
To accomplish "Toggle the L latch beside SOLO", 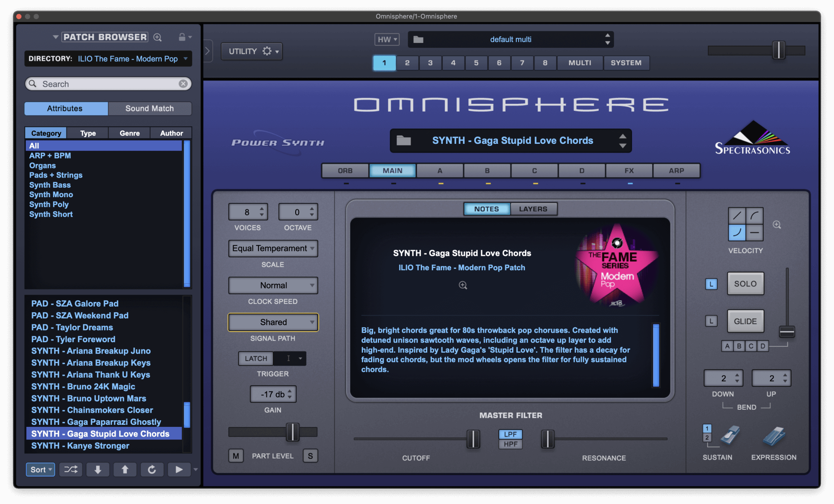I will (711, 284).
